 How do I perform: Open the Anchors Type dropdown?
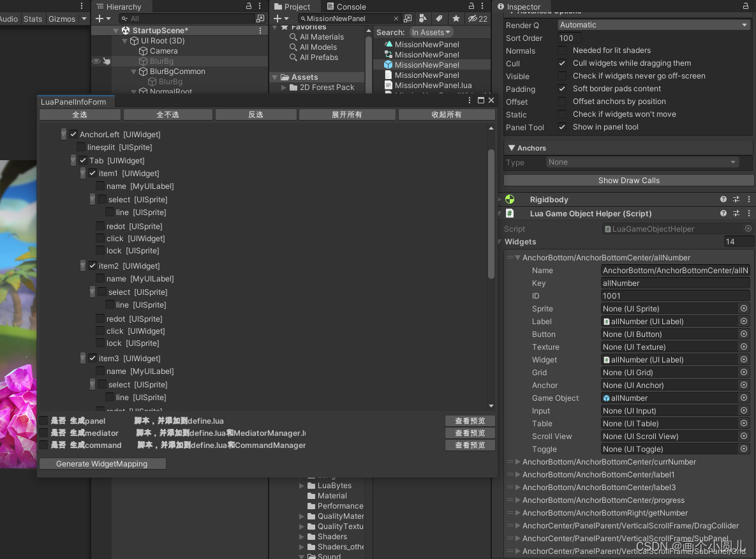(641, 162)
